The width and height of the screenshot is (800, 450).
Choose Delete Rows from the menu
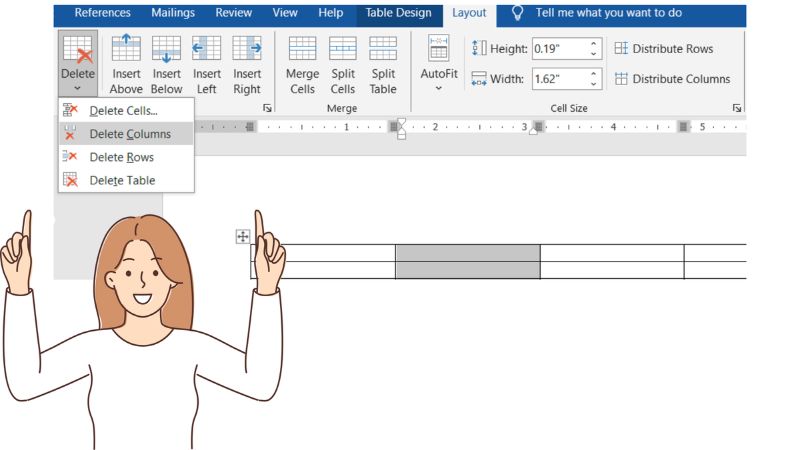click(121, 157)
